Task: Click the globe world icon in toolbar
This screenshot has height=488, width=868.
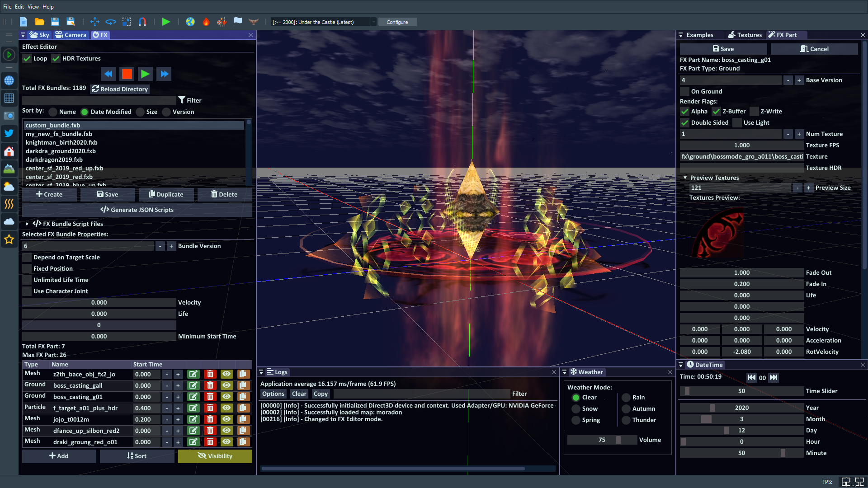Action: [190, 22]
